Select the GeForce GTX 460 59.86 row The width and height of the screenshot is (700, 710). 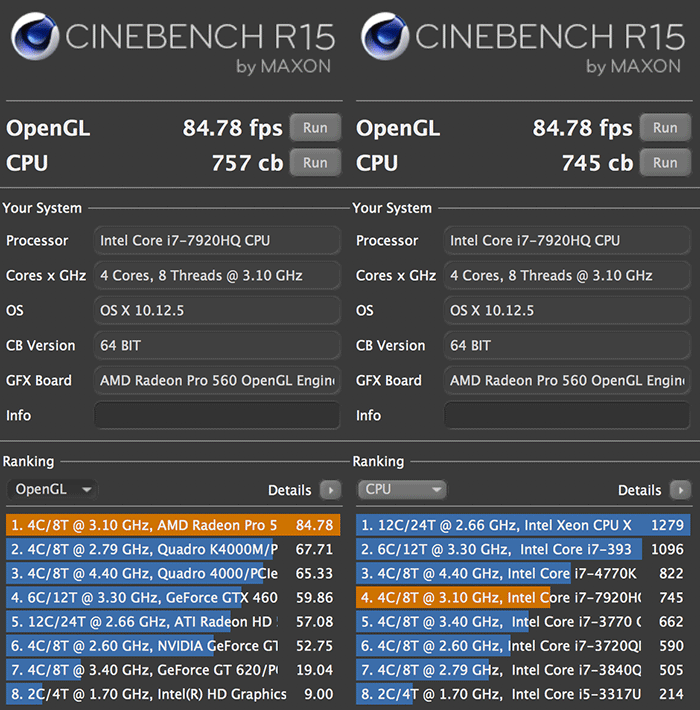(173, 598)
